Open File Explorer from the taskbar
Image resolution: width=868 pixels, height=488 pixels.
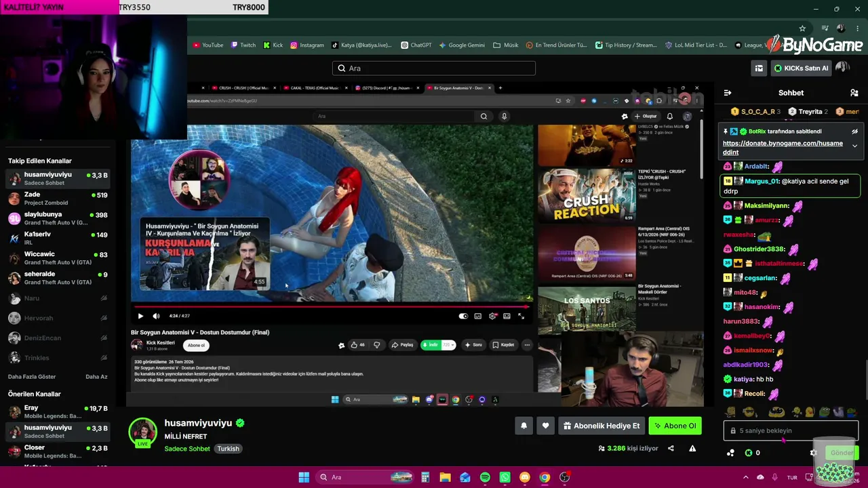(x=445, y=477)
